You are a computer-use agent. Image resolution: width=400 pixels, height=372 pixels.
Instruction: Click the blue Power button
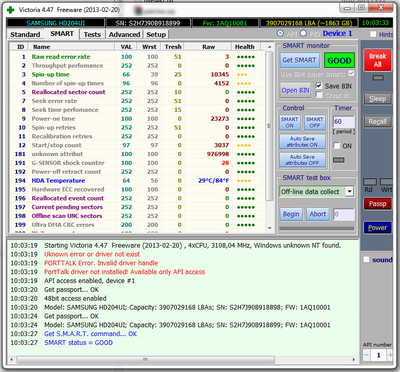(377, 228)
